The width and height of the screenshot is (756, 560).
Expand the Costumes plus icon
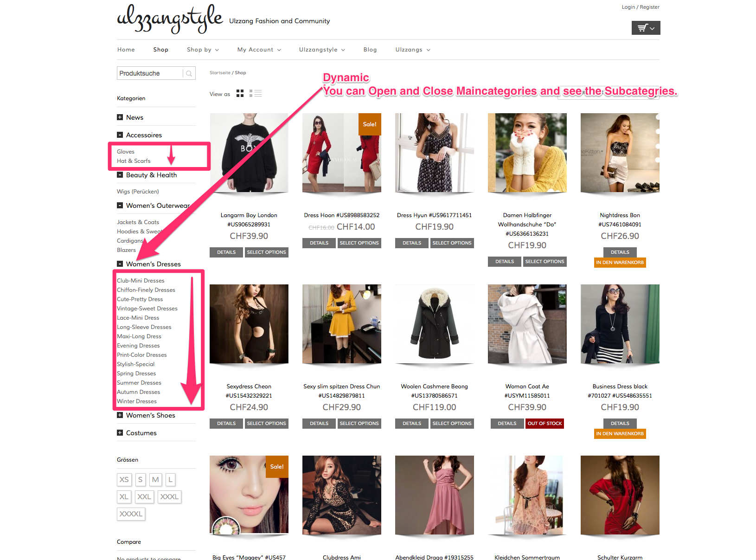(120, 433)
